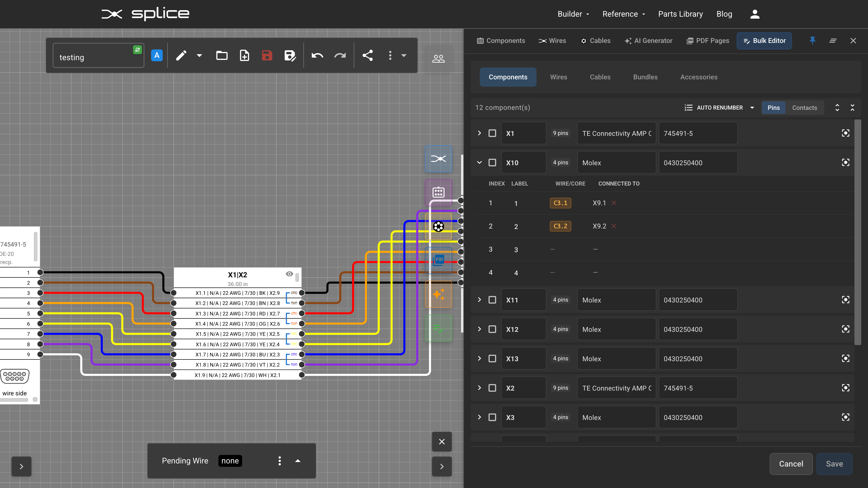The width and height of the screenshot is (868, 488).
Task: Toggle visibility eye on X1|X2 cable
Action: [x=289, y=274]
